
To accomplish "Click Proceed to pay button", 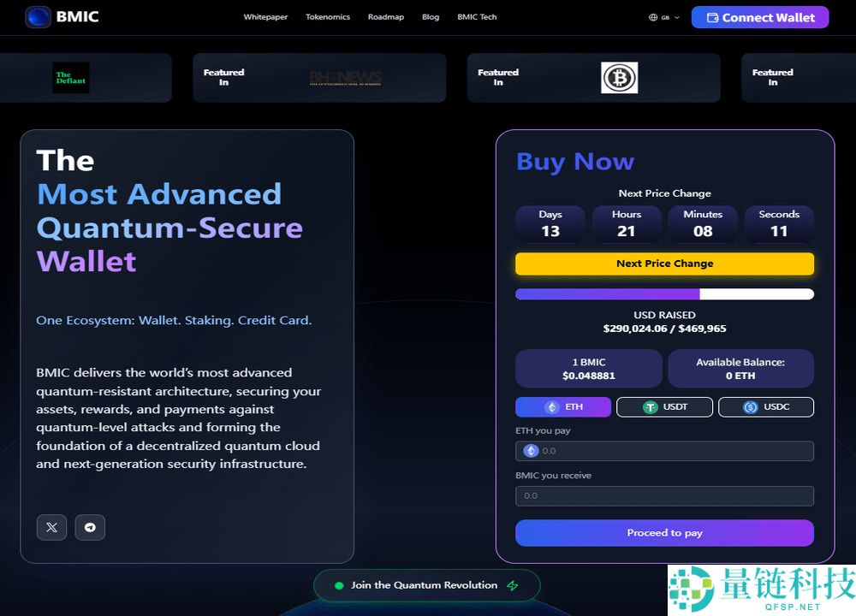I will point(664,532).
